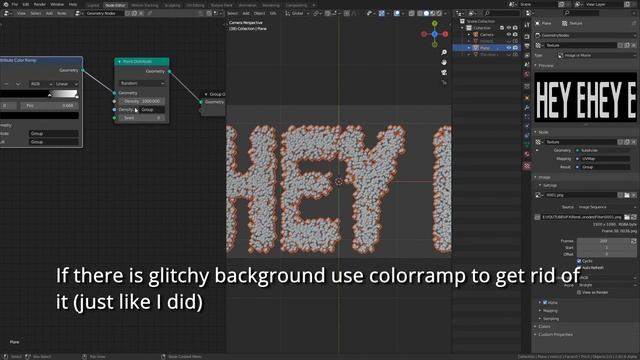Open Source Image Sequence dropdown
Viewport: 640px width, 360px height.
coord(606,207)
